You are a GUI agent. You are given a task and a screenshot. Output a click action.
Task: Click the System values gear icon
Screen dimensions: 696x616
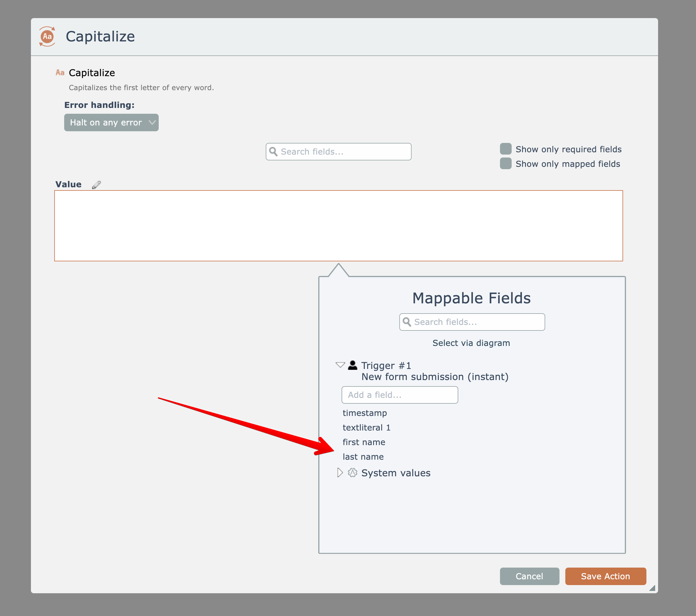[x=352, y=473]
